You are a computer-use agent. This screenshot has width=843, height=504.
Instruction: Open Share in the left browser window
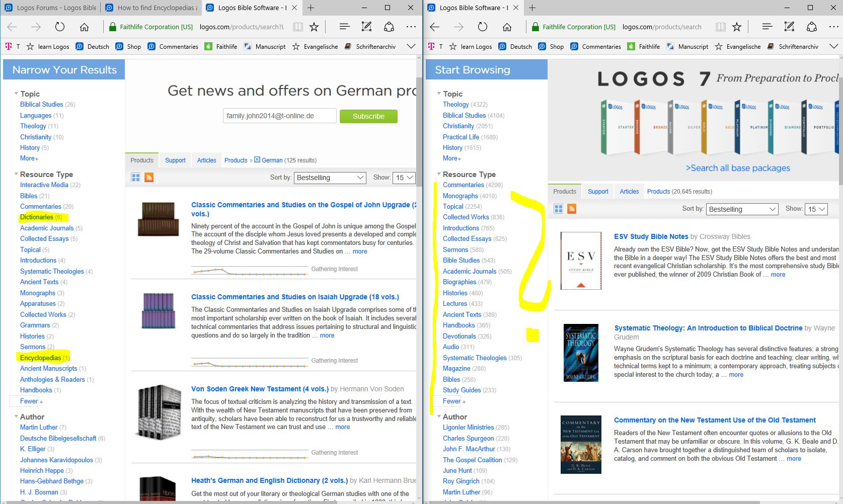(x=389, y=27)
